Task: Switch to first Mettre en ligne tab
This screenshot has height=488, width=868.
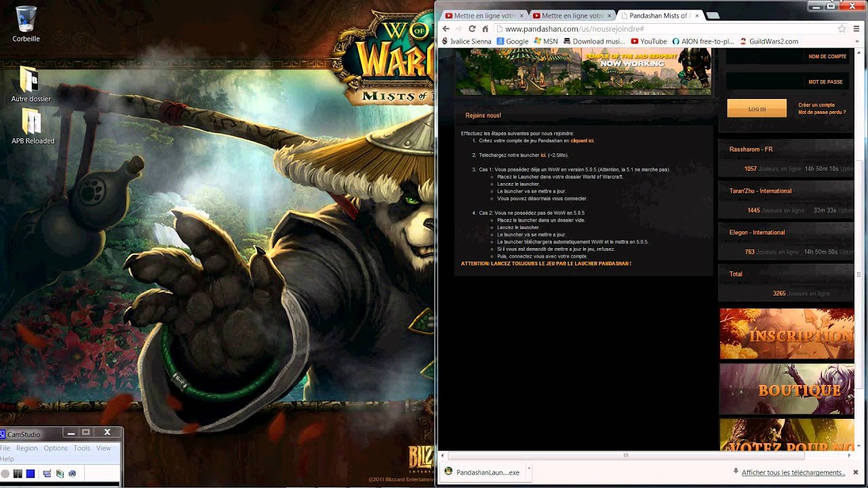Action: [x=484, y=16]
